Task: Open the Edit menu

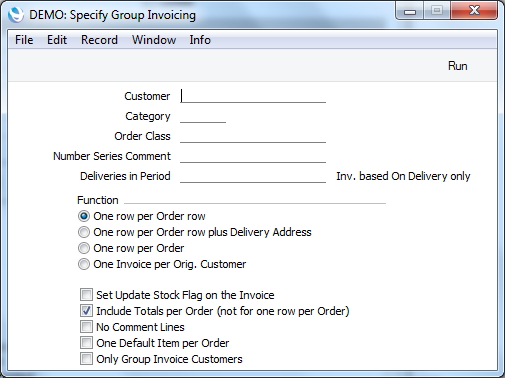Action: pos(57,40)
